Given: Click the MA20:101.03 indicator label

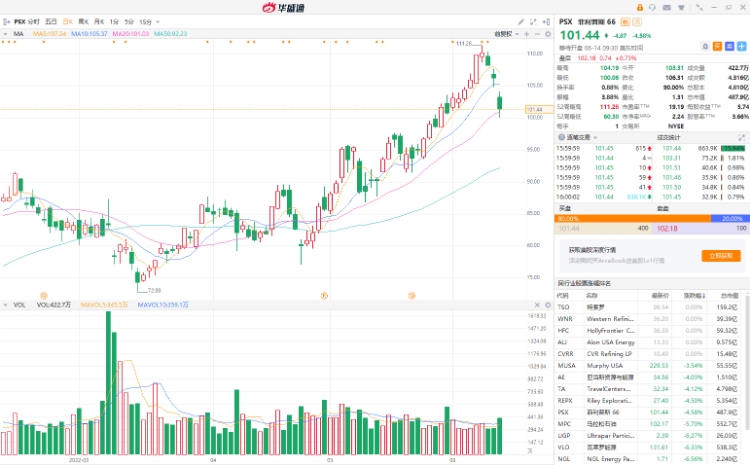Looking at the screenshot, I should tap(131, 34).
